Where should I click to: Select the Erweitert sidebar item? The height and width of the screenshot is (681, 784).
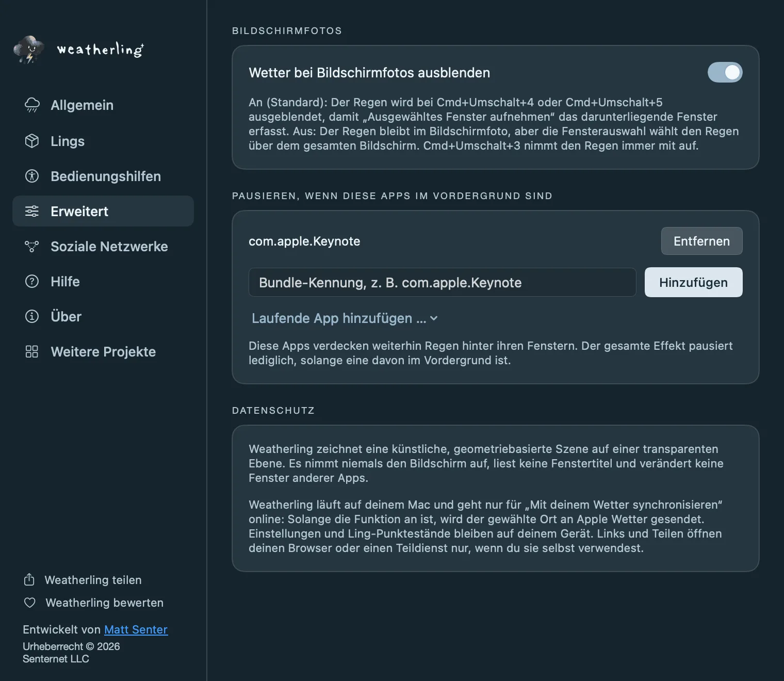point(103,211)
